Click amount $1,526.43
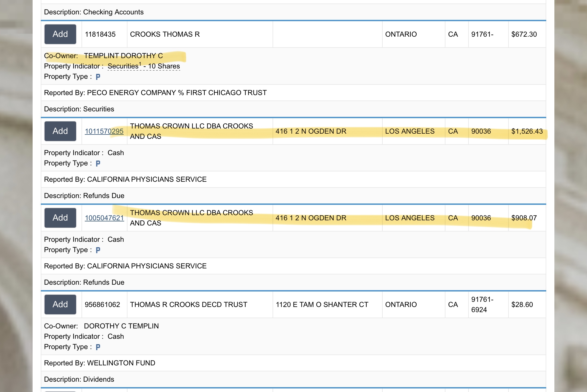 [x=527, y=131]
